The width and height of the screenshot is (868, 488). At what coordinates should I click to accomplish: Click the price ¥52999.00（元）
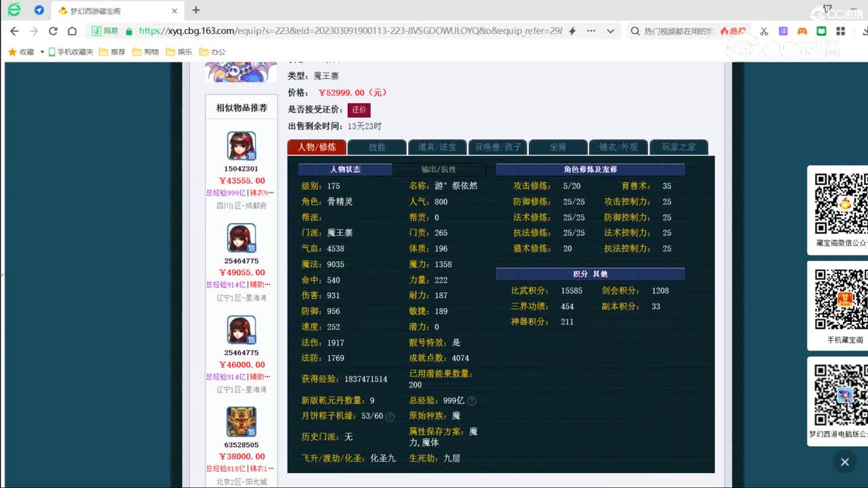coord(353,93)
